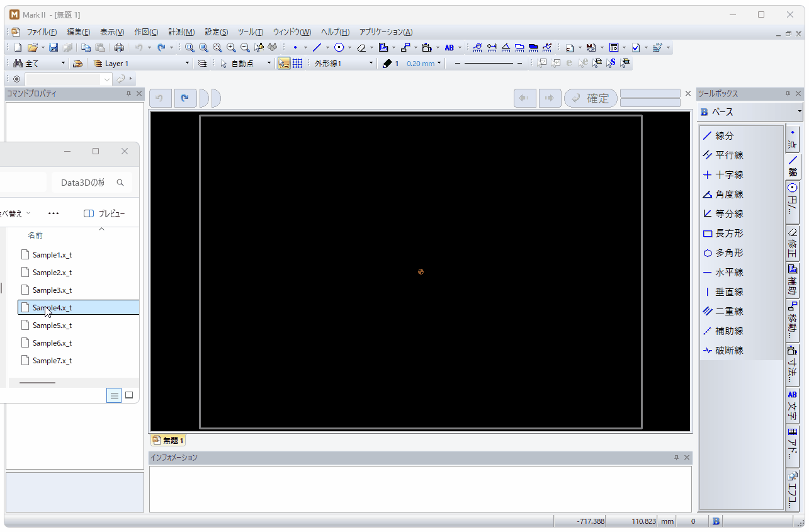Screen dimensions: 809x532
Task: Select the Sample4.x_t file
Action: (x=52, y=308)
